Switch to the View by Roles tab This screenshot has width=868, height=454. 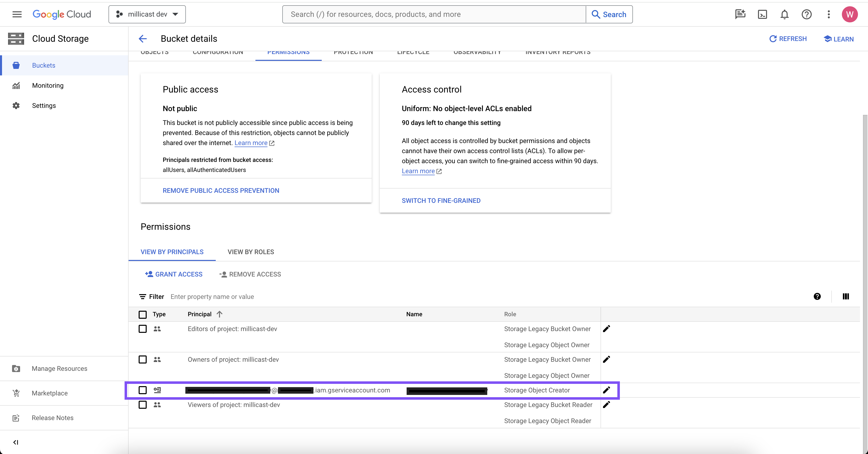coord(251,252)
